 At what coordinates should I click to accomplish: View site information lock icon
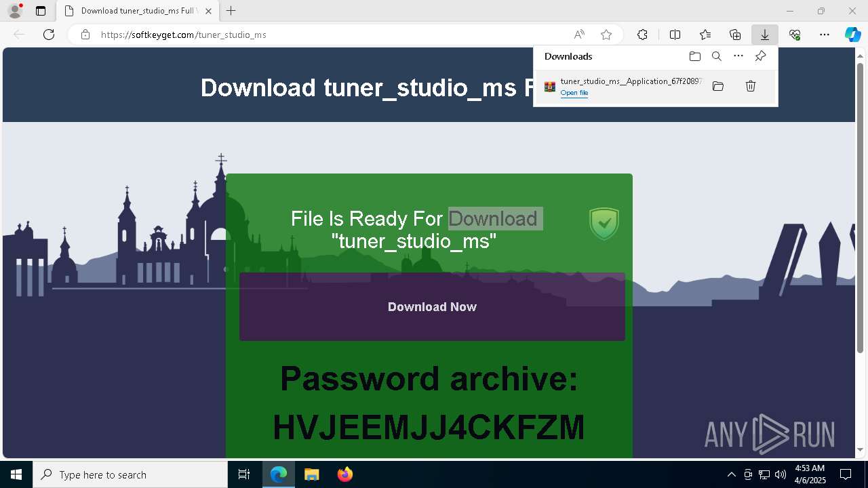tap(85, 35)
